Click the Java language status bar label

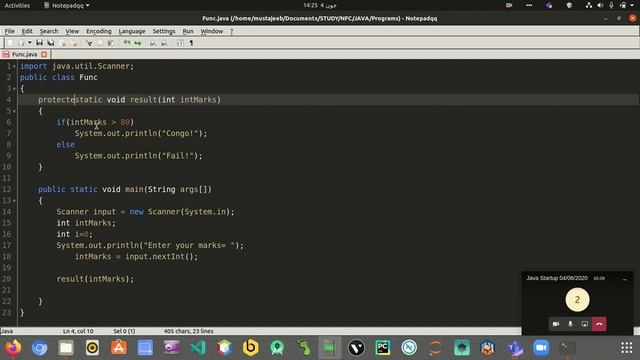[x=7, y=331]
